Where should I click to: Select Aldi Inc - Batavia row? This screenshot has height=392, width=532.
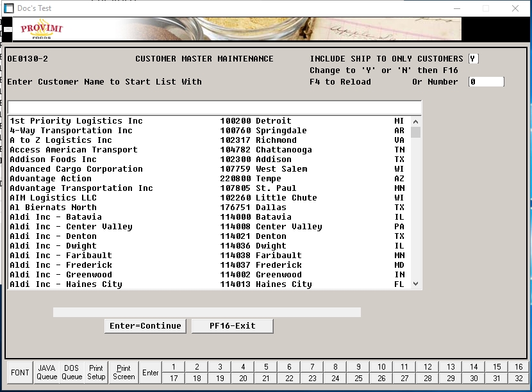tap(209, 217)
